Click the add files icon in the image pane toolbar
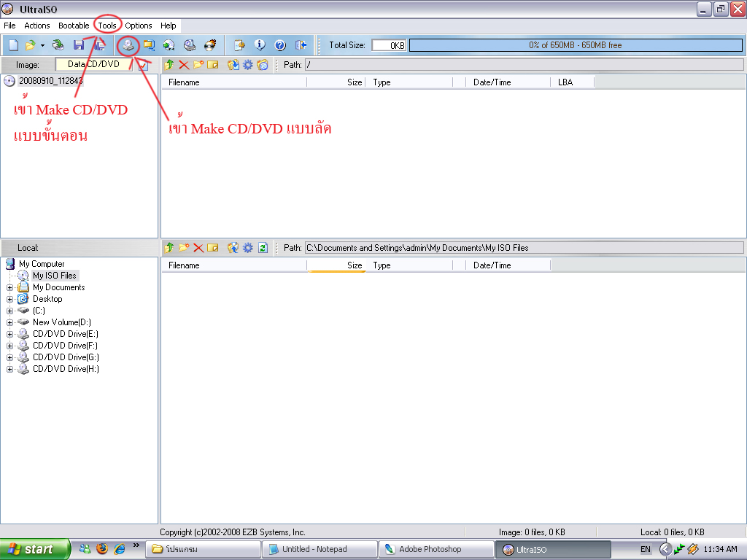747x560 pixels. [x=233, y=65]
